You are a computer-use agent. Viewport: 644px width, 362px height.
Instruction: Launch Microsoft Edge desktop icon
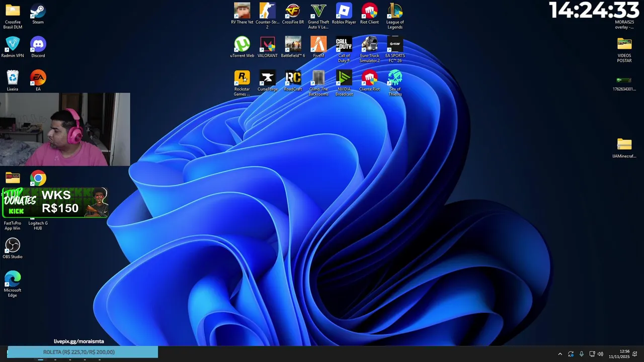point(13,285)
